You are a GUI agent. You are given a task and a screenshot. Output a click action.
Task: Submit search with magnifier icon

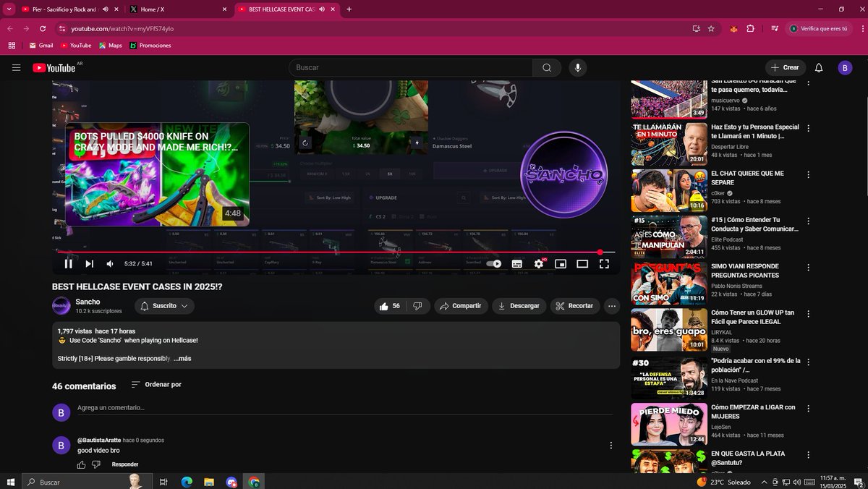tap(547, 67)
